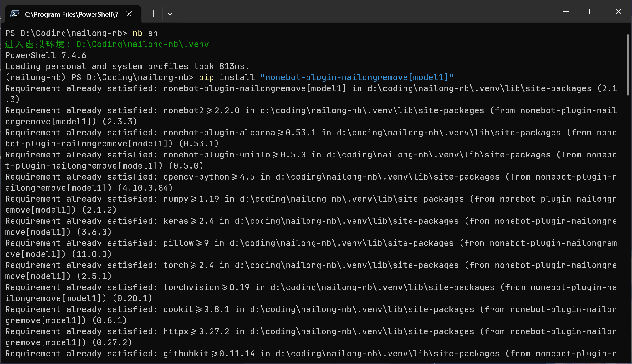Close the terminal window
The width and height of the screenshot is (632, 364).
[618, 12]
